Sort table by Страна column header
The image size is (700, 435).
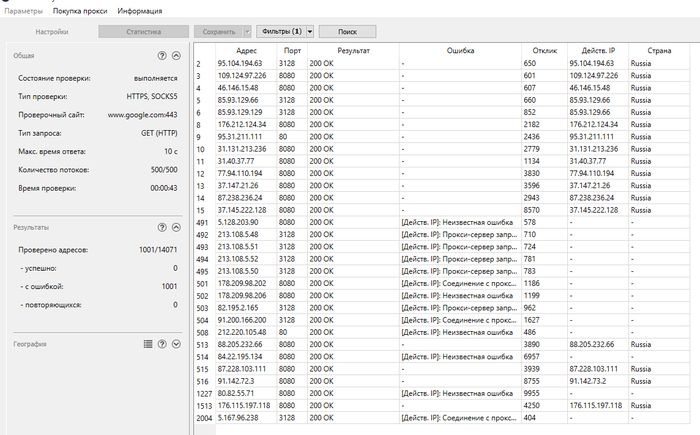click(x=659, y=50)
